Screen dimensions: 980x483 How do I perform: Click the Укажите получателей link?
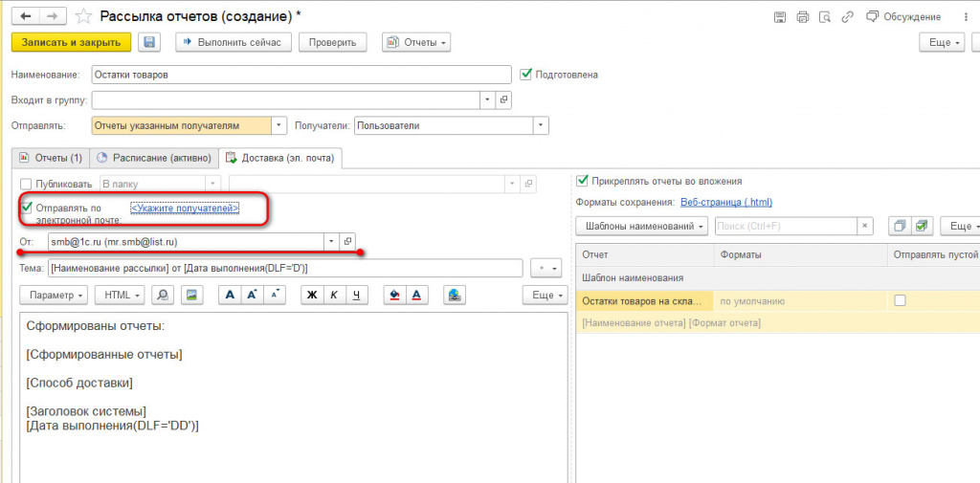coord(185,209)
